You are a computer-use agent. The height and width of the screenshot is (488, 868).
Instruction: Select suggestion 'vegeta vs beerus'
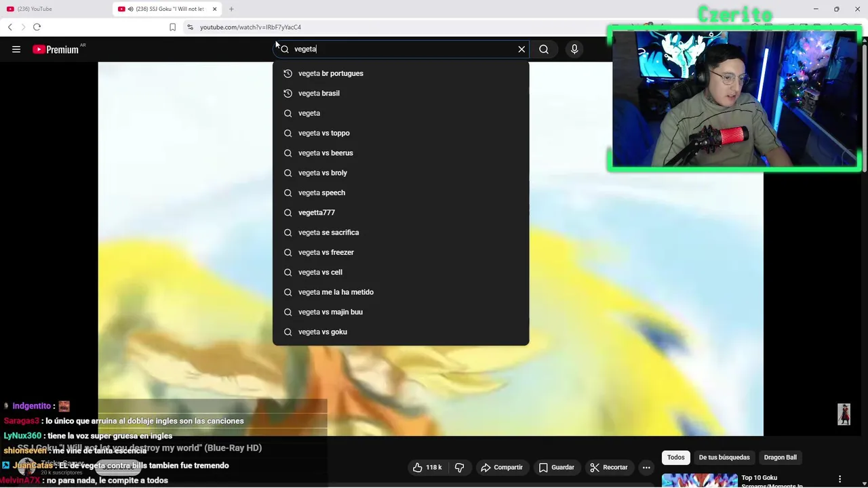pos(400,152)
